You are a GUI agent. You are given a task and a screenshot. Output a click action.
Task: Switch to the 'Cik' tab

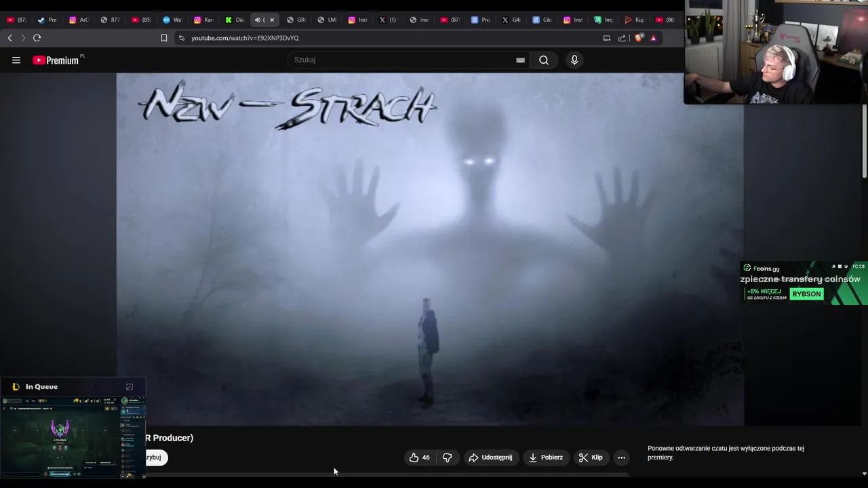coord(542,20)
